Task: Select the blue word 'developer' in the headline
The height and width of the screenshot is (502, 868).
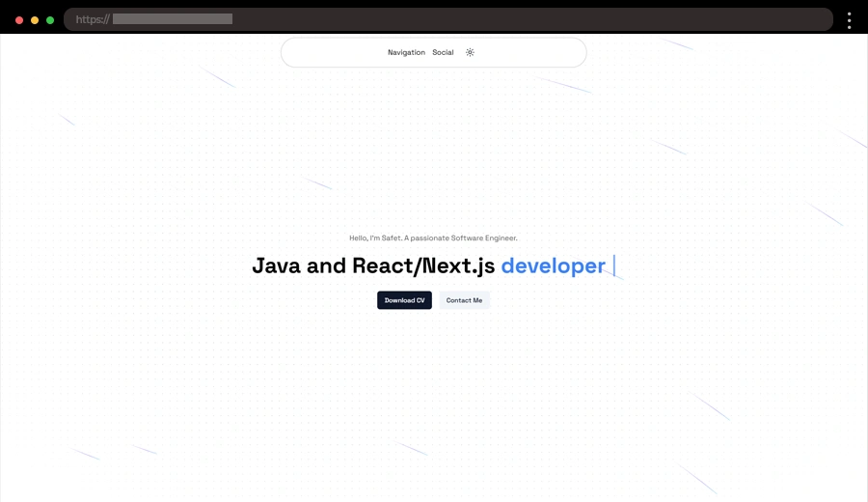Action: coord(553,266)
